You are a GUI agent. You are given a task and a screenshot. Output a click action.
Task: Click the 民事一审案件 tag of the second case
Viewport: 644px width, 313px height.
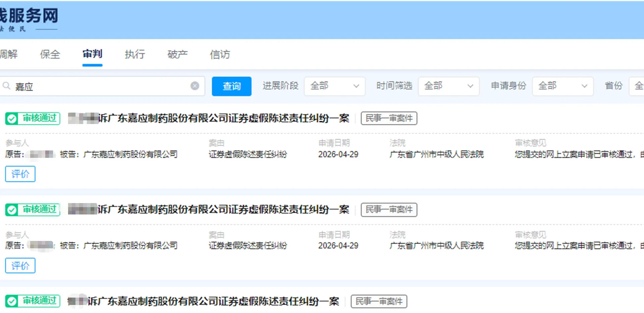pyautogui.click(x=389, y=210)
